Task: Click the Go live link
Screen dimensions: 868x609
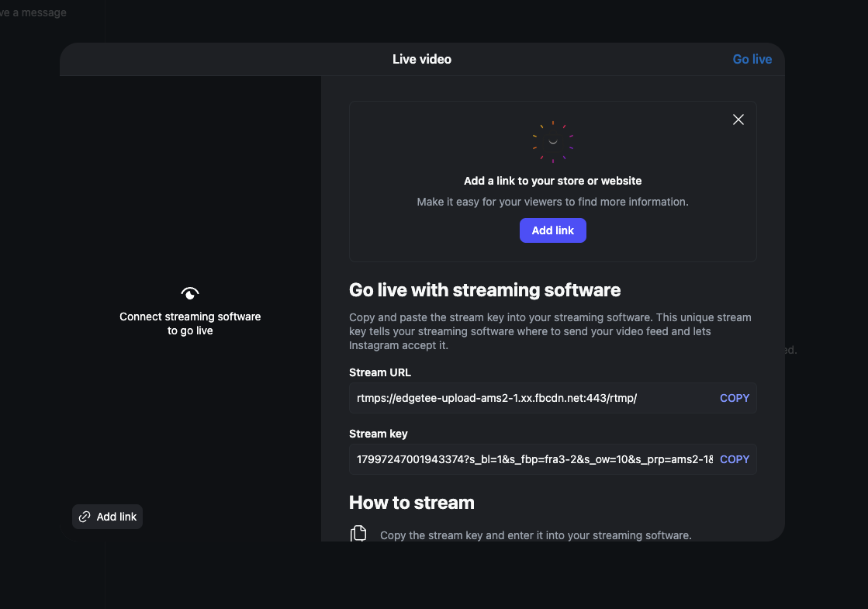Action: tap(752, 59)
